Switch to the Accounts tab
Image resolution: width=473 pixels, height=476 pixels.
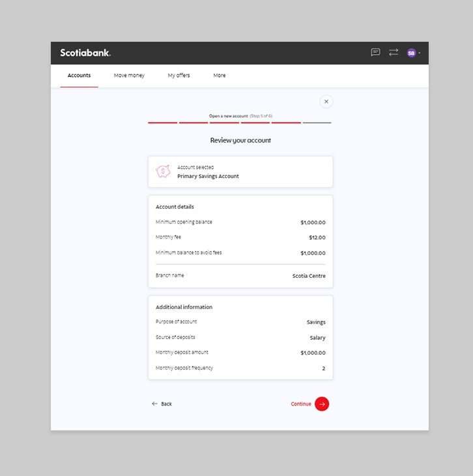pyautogui.click(x=79, y=75)
